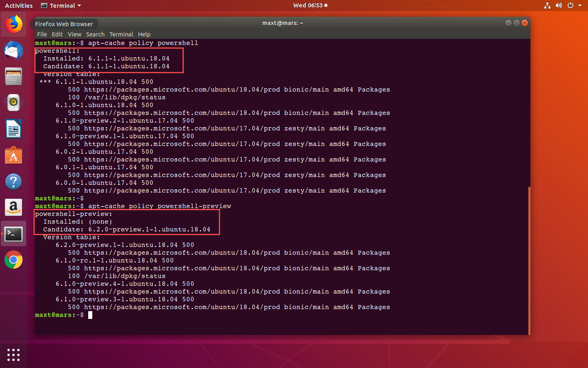Viewport: 588px width, 368px height.
Task: Open the Files manager dock icon
Action: [x=13, y=76]
